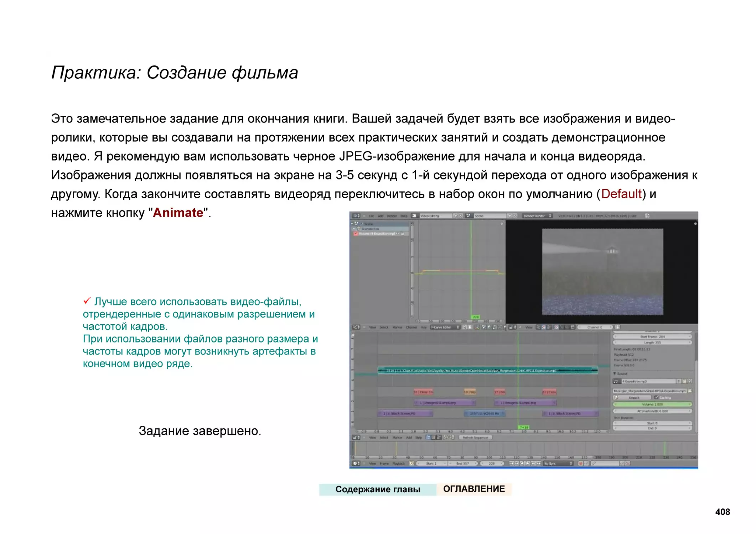Screen dimensions: 756x534
Task: Open the F-Curve editor type selector icon
Action: [356, 327]
